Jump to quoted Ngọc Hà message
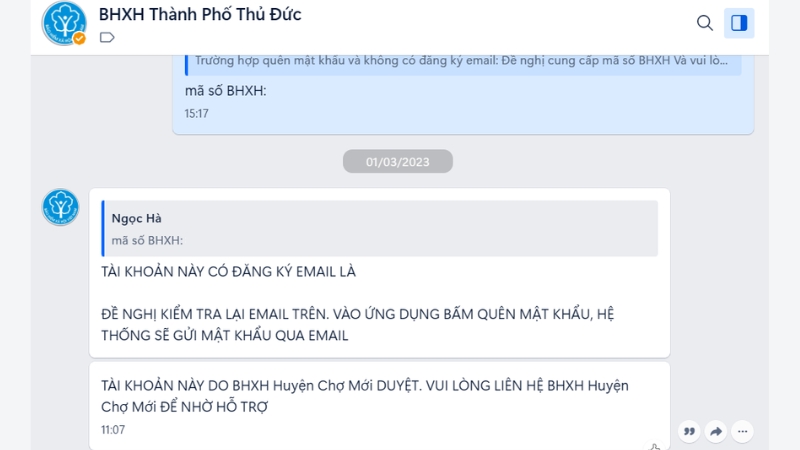The width and height of the screenshot is (800, 450). [x=380, y=229]
